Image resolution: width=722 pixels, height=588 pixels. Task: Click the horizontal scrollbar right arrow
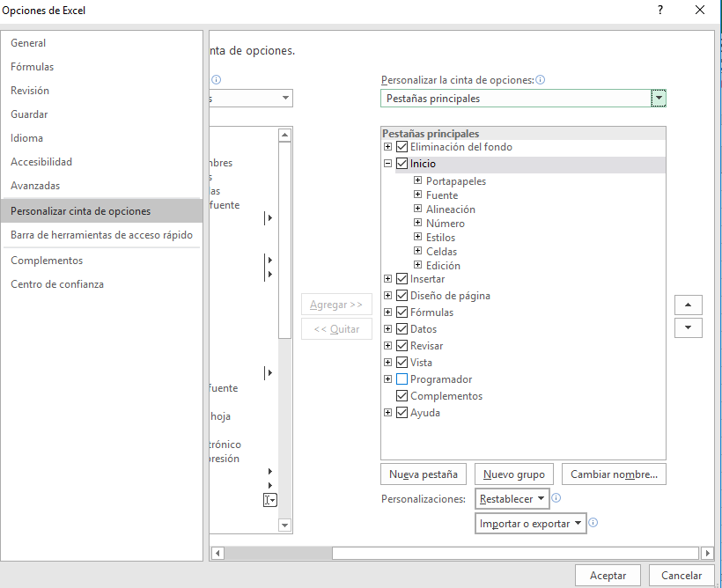click(707, 553)
